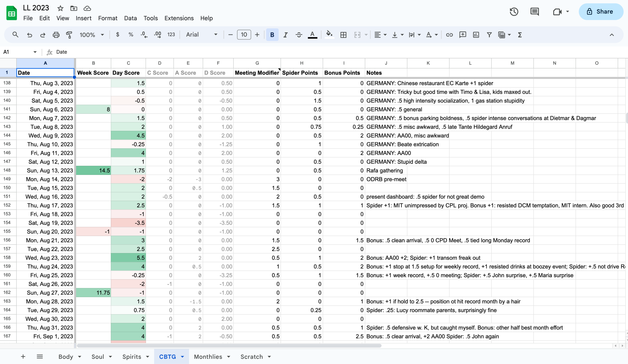Open the File menu
The image size is (628, 364).
(28, 18)
